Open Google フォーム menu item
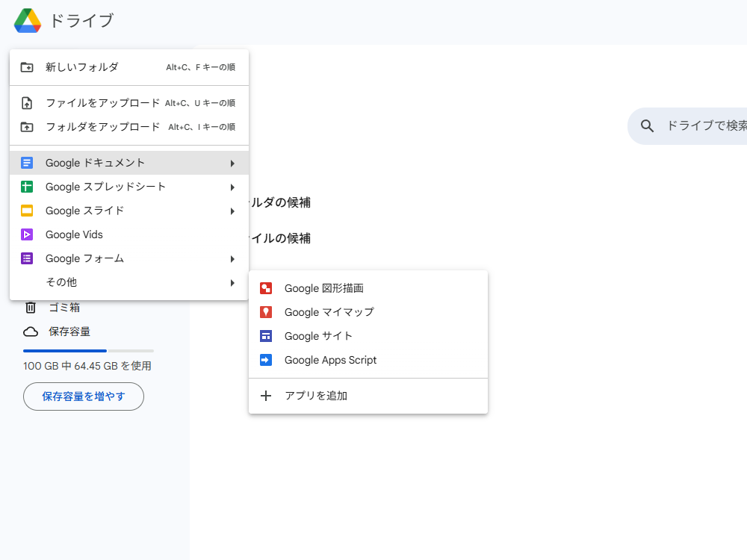This screenshot has height=560, width=747. point(129,258)
